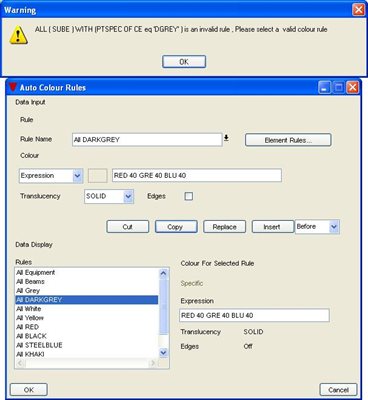
Task: Click the Rules list vertical scrollbar thumb
Action: coord(163,307)
